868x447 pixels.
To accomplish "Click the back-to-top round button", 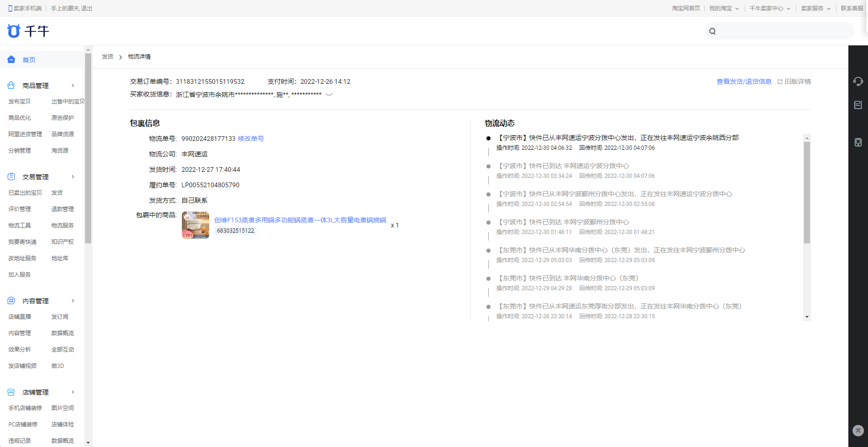I will pos(858,431).
